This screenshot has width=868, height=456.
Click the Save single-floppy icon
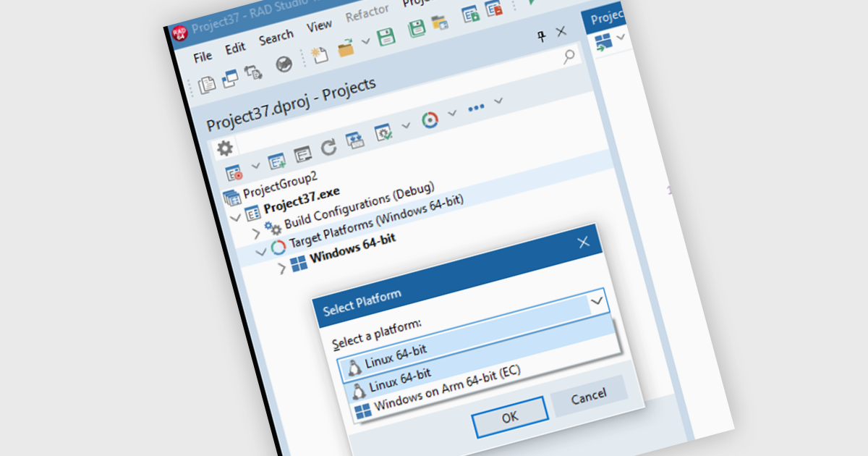[386, 37]
